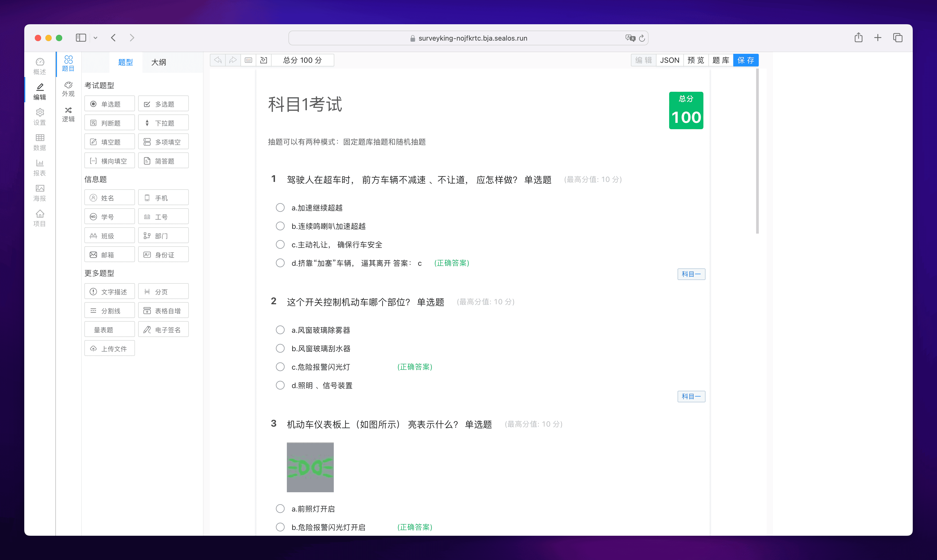Click the undo arrow icon in toolbar
This screenshot has width=937, height=560.
(x=218, y=60)
